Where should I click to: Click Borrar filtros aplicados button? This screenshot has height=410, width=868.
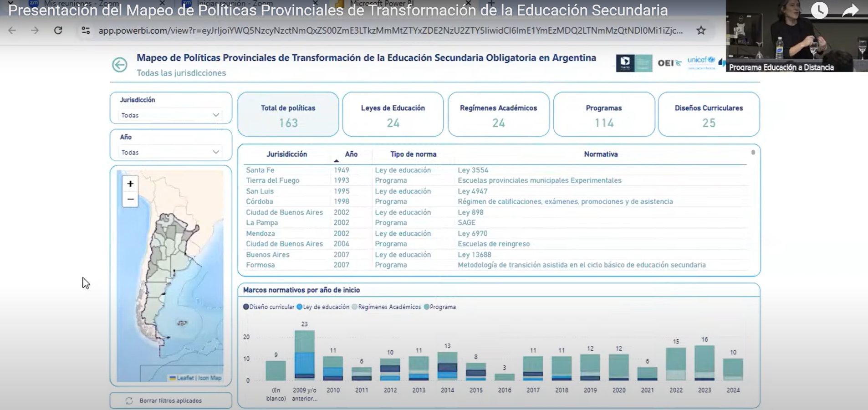click(171, 400)
